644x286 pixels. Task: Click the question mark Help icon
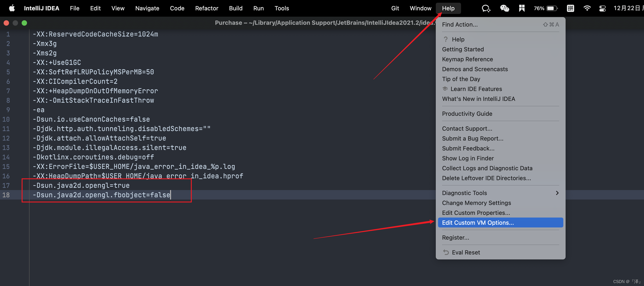pyautogui.click(x=445, y=39)
